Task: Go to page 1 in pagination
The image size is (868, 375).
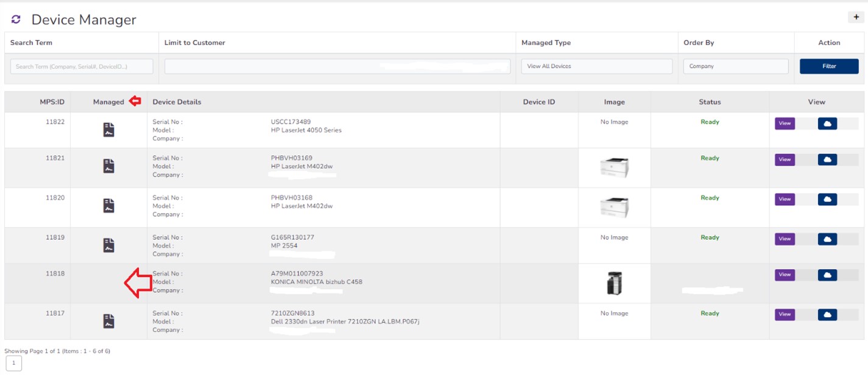Action: (13, 363)
